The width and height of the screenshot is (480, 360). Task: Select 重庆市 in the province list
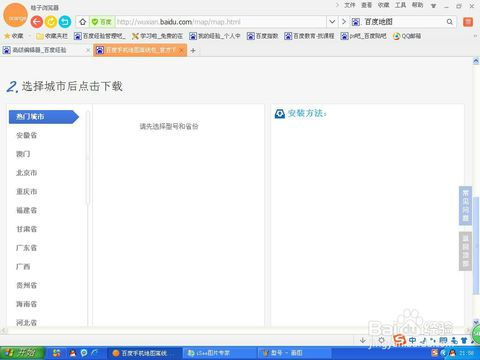click(x=27, y=192)
